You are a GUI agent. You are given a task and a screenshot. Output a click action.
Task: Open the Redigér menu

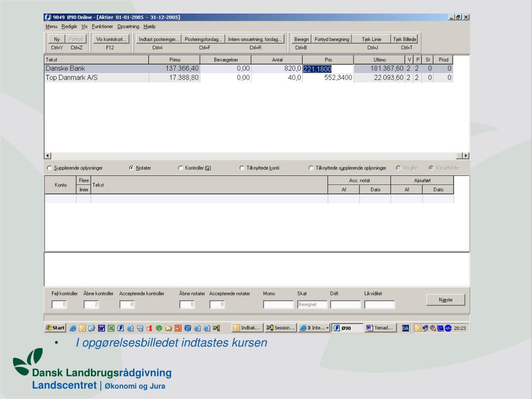(69, 26)
